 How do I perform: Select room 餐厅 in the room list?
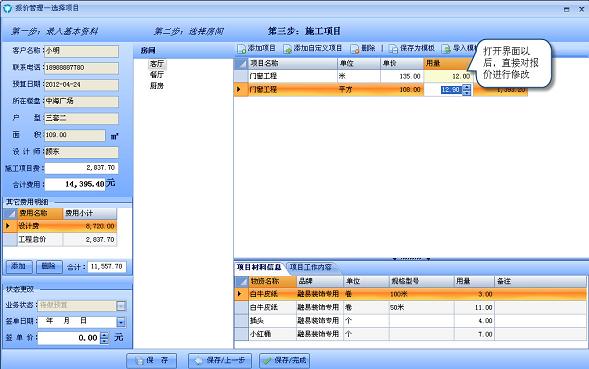[157, 74]
